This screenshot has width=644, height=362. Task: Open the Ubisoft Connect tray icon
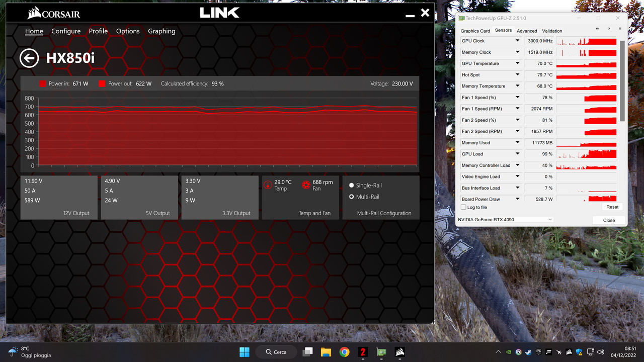519,352
